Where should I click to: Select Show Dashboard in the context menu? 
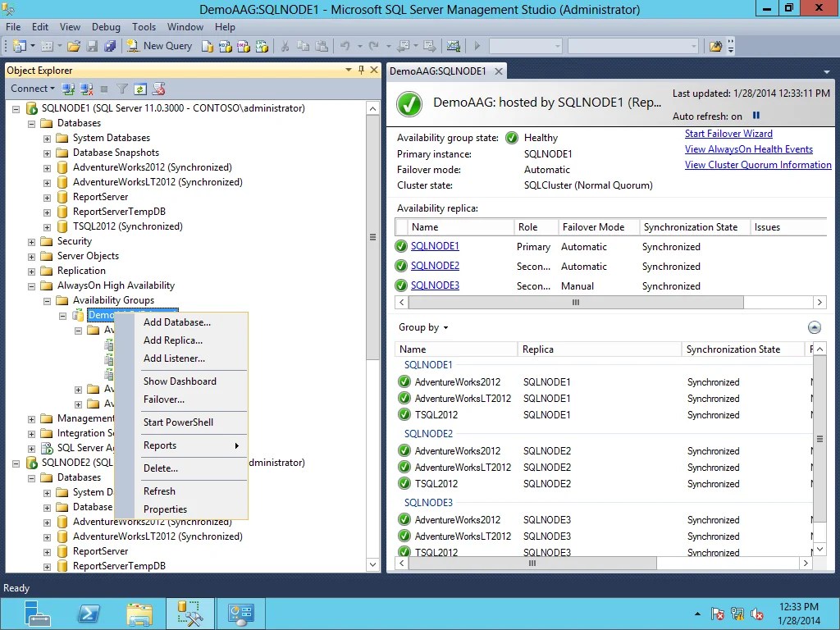[180, 381]
